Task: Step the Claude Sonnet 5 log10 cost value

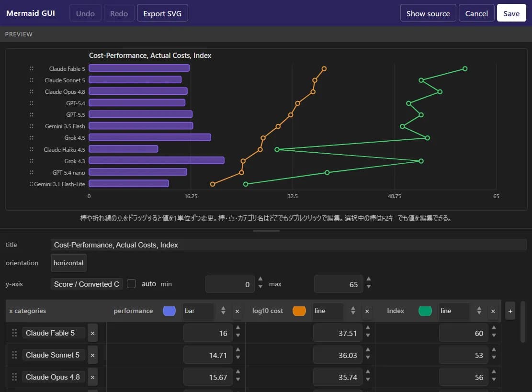Action: 368,353
